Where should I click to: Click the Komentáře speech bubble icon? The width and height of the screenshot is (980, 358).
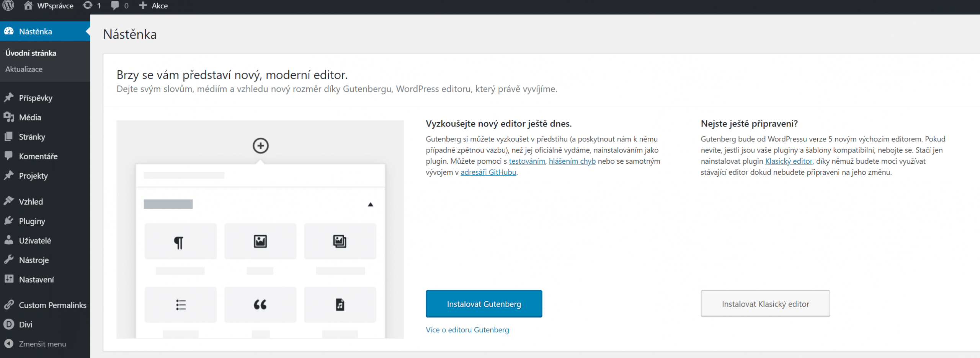pos(9,156)
